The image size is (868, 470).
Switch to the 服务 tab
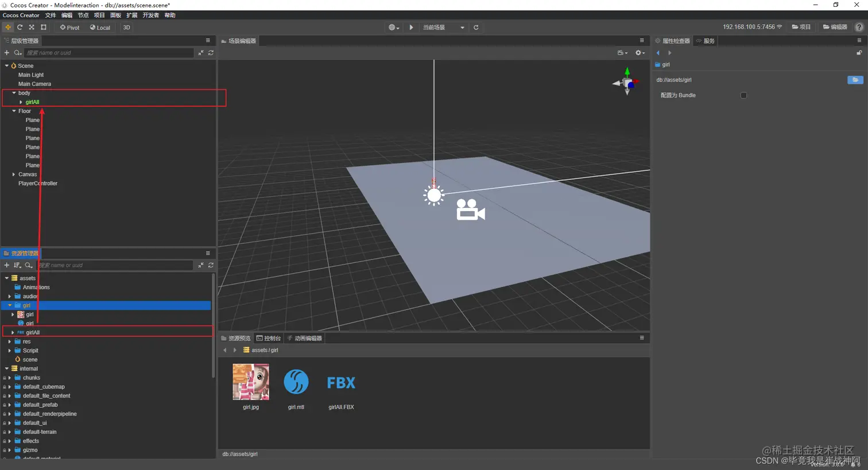coord(706,41)
